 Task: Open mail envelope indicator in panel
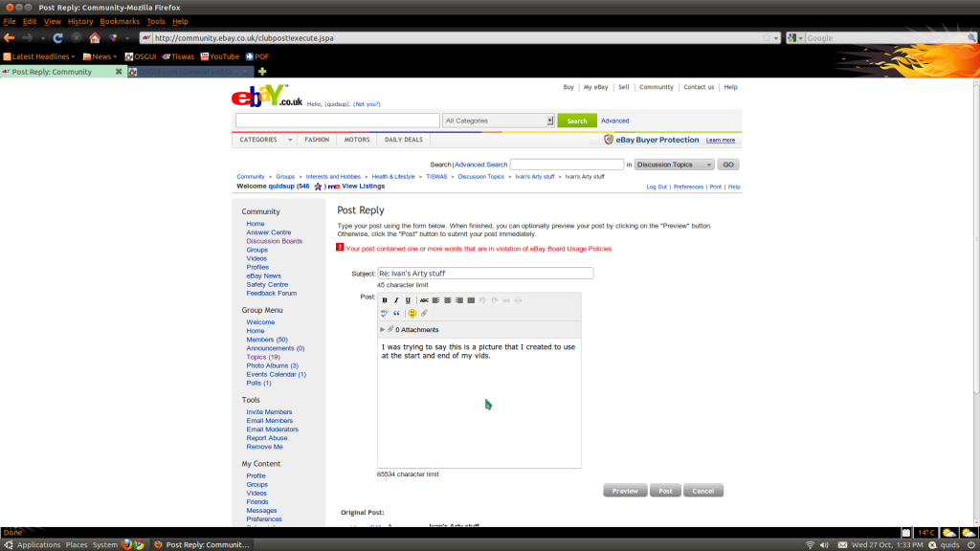842,544
